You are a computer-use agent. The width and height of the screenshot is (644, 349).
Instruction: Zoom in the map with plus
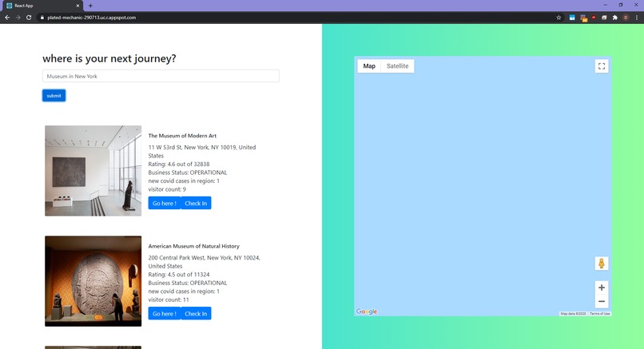602,288
